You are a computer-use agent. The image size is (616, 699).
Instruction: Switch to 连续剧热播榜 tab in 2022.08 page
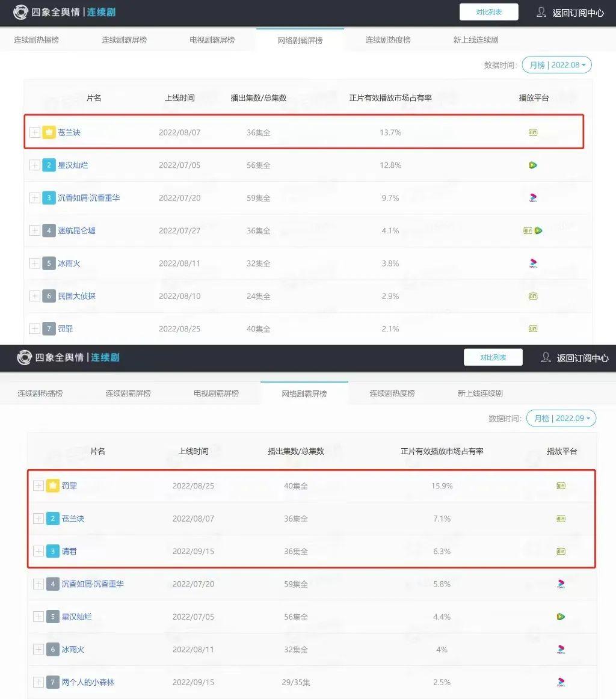[36, 40]
